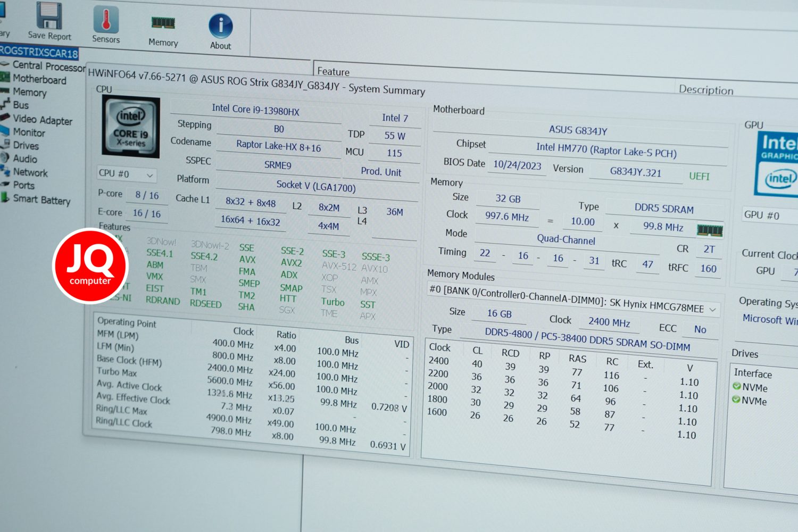Click the Intel Graphics logo
Viewport: 798px width, 532px height.
777,164
